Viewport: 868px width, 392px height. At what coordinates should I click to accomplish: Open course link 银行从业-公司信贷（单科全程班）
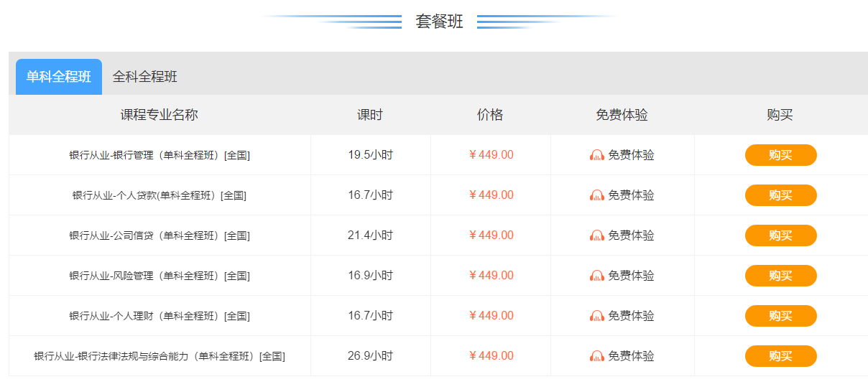coord(160,235)
